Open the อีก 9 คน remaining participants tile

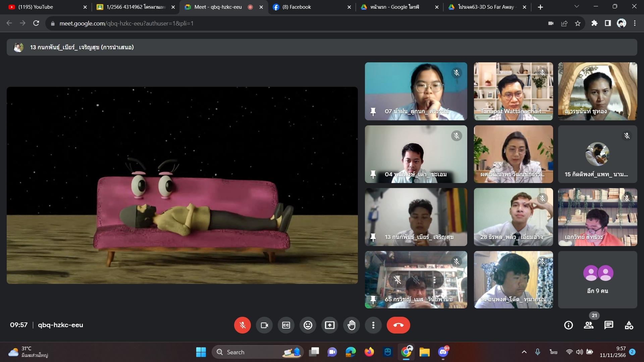coord(597,280)
